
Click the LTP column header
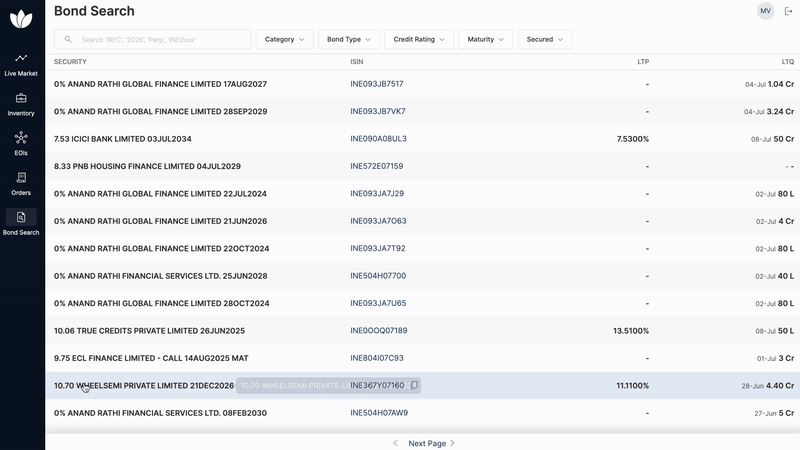[x=643, y=62]
